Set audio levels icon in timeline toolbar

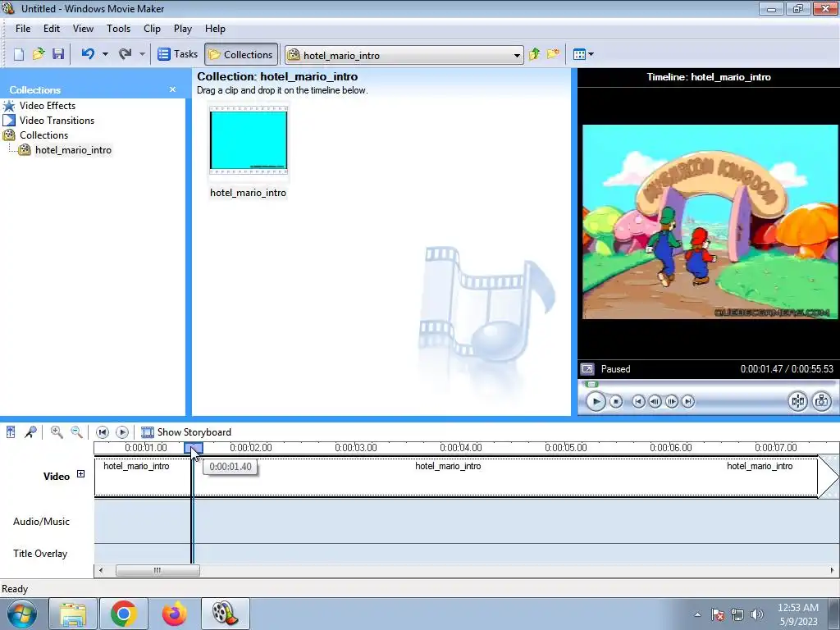(11, 431)
